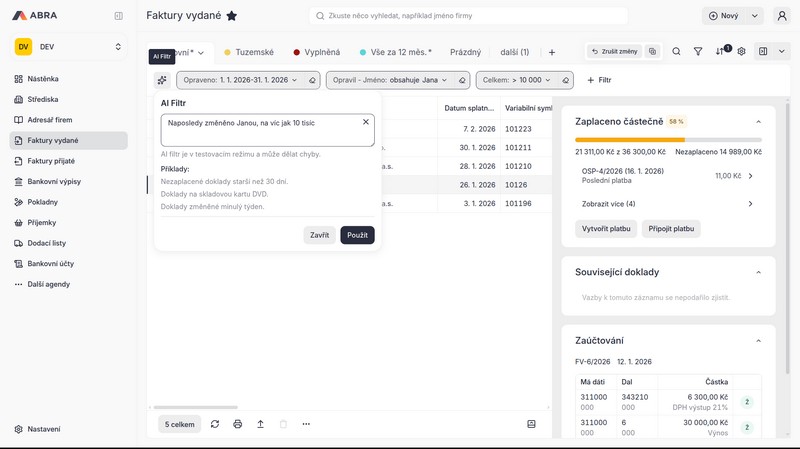
Task: Click the AI filter text input
Action: [x=260, y=129]
